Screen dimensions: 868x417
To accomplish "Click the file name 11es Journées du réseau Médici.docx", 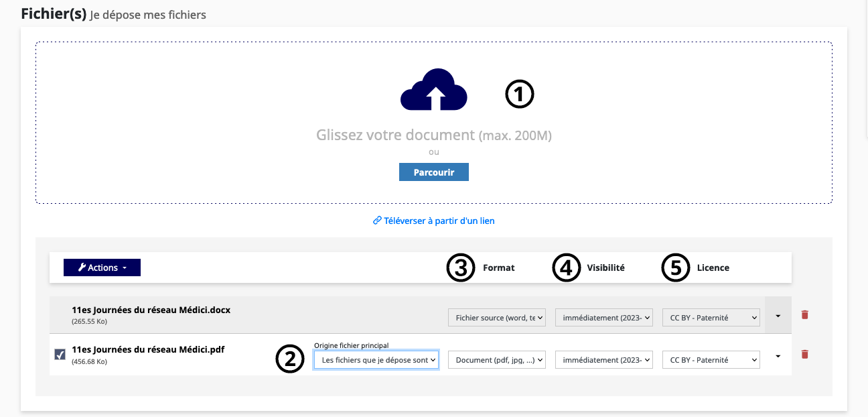I will (x=151, y=310).
